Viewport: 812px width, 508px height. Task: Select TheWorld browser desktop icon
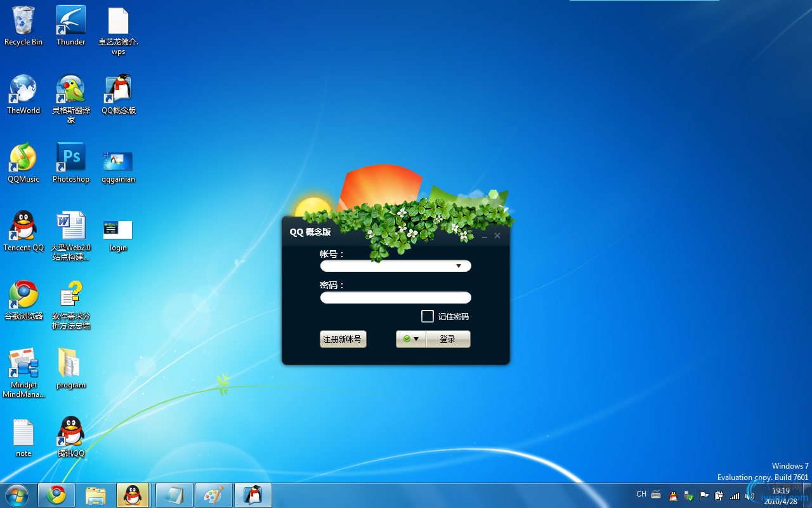[23, 95]
